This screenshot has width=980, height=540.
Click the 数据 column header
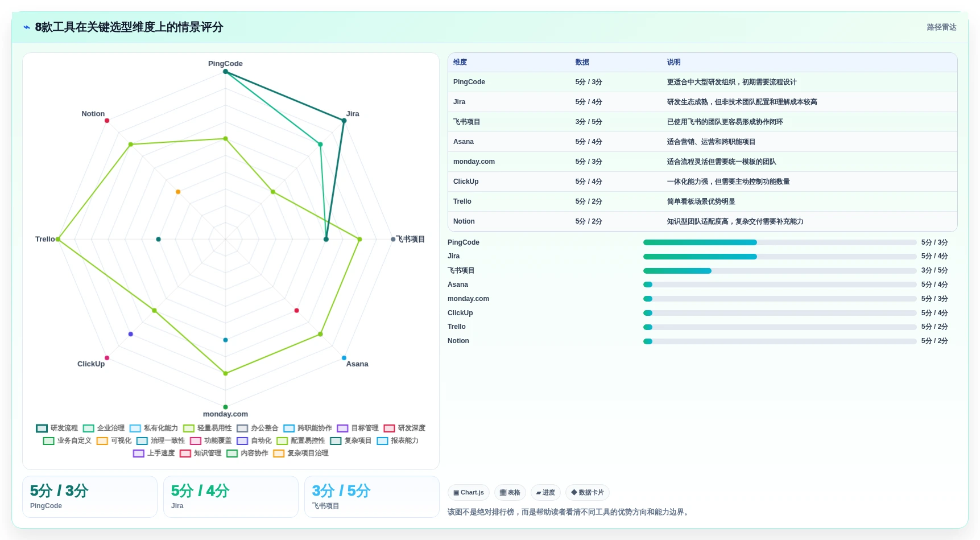pyautogui.click(x=582, y=62)
